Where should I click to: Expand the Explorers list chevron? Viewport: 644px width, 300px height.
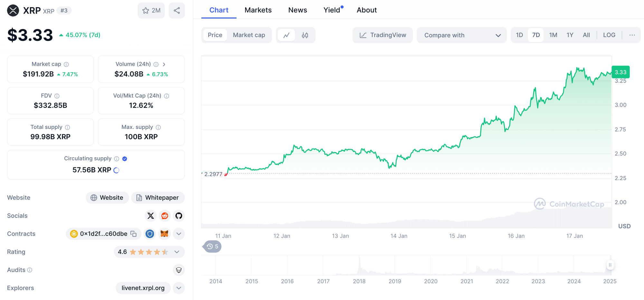click(179, 288)
